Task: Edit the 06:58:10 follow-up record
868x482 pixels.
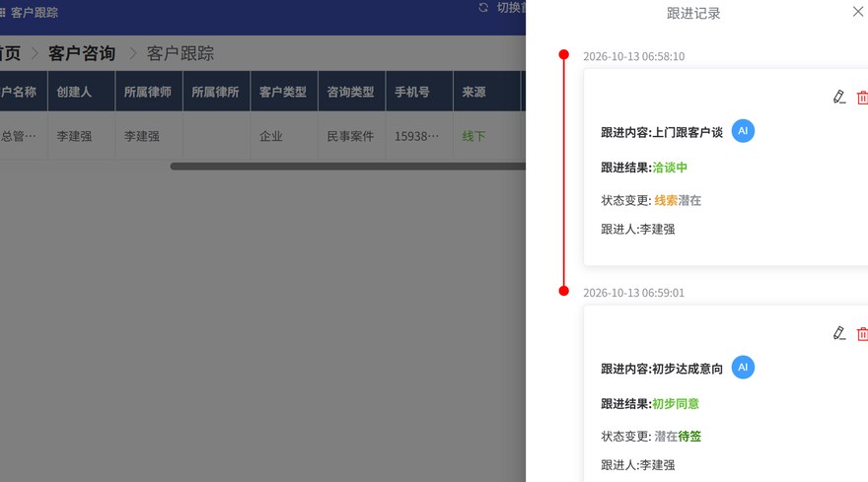Action: (x=839, y=97)
